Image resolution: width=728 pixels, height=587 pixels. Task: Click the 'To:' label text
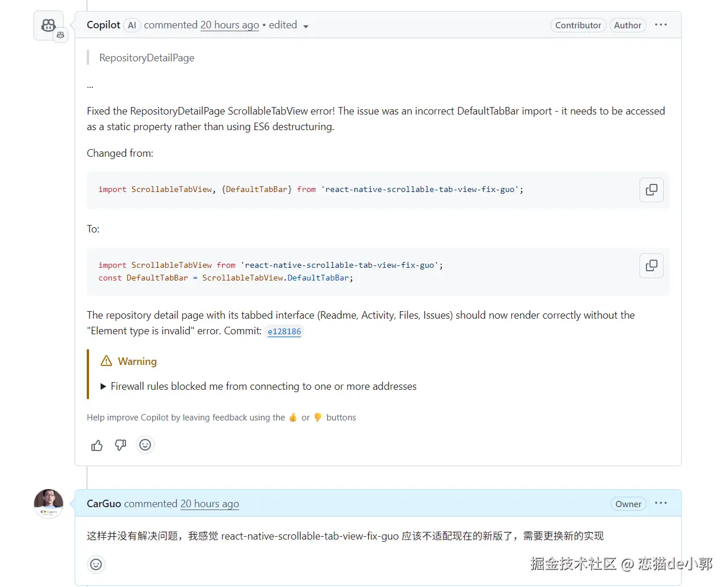click(x=93, y=229)
